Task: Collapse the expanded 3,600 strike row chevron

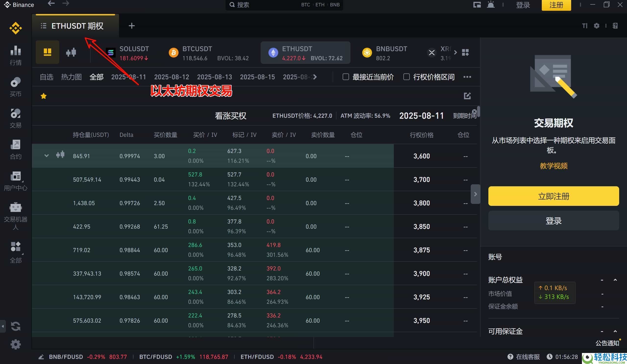Action: [x=47, y=156]
